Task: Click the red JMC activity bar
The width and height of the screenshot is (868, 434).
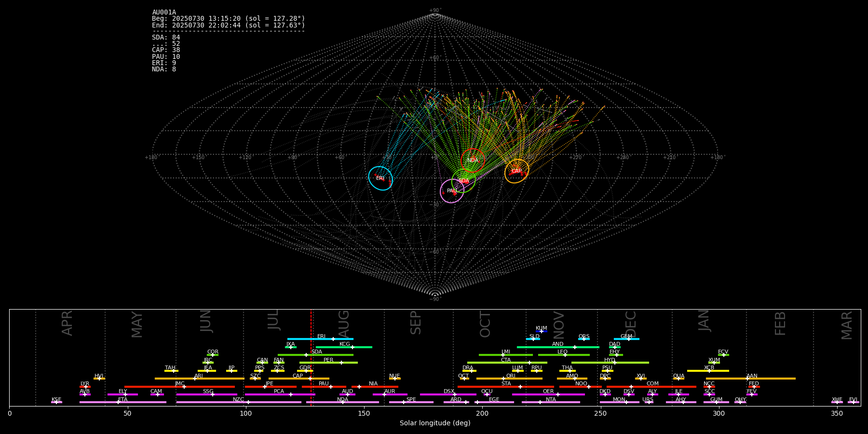Action: (180, 386)
